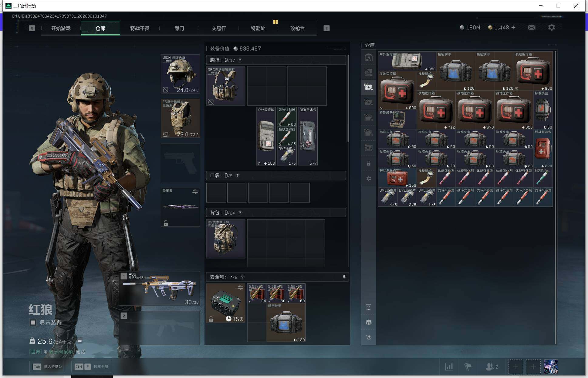Click the second empty squad invite slot

click(533, 367)
